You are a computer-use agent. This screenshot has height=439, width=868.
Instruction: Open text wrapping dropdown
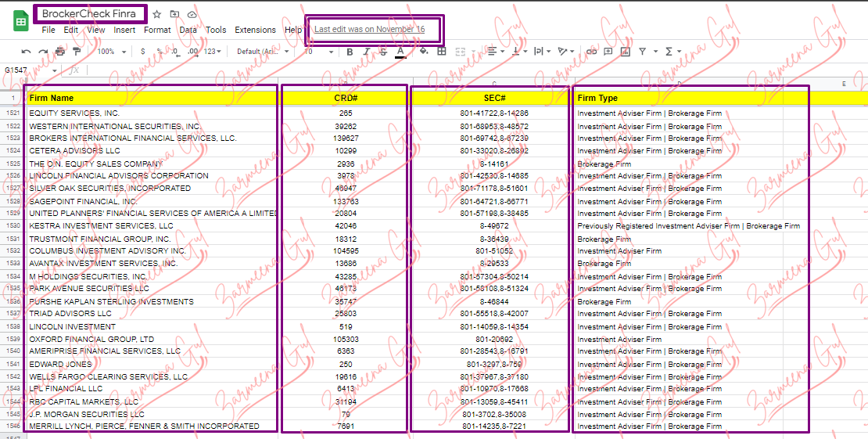click(541, 52)
